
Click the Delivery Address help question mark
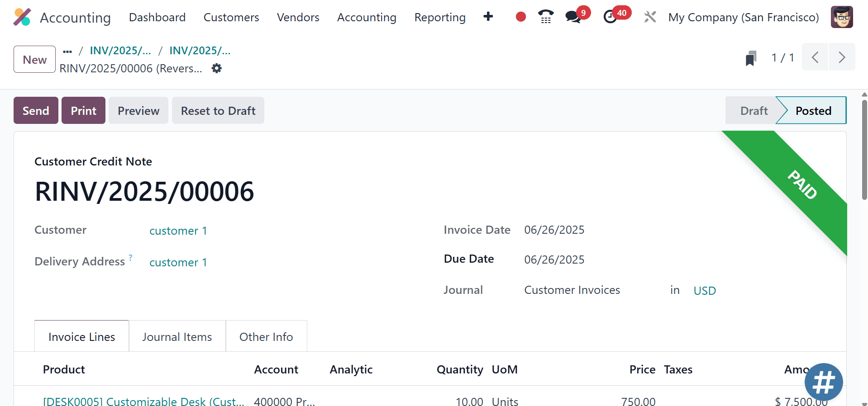coord(130,257)
